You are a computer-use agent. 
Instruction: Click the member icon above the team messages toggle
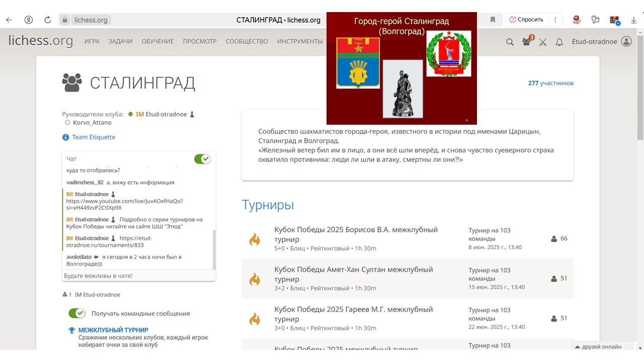(x=65, y=295)
